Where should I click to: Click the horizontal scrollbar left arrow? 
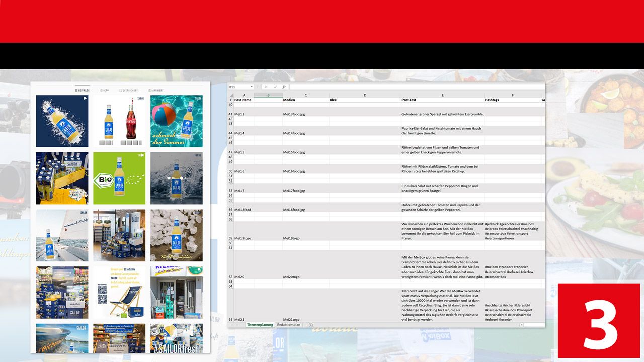(x=522, y=325)
